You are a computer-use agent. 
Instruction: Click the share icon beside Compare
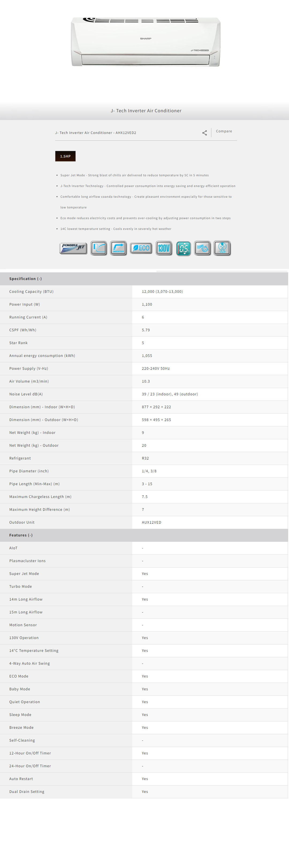(204, 133)
